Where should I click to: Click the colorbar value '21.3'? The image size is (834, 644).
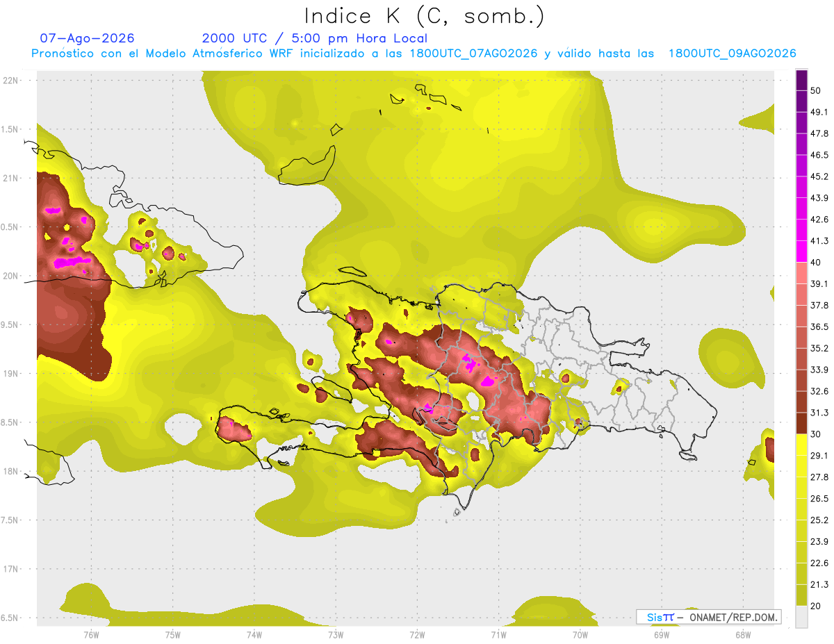pos(819,584)
